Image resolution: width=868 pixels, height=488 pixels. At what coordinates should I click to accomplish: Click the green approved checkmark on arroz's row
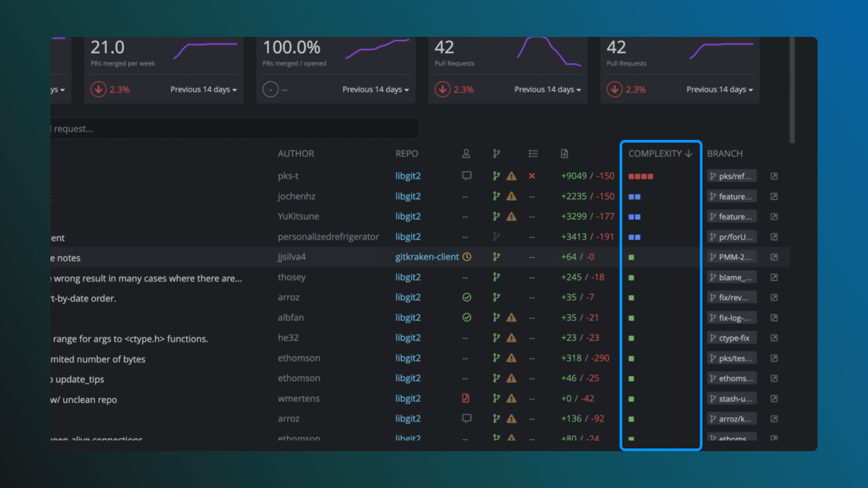pyautogui.click(x=467, y=297)
